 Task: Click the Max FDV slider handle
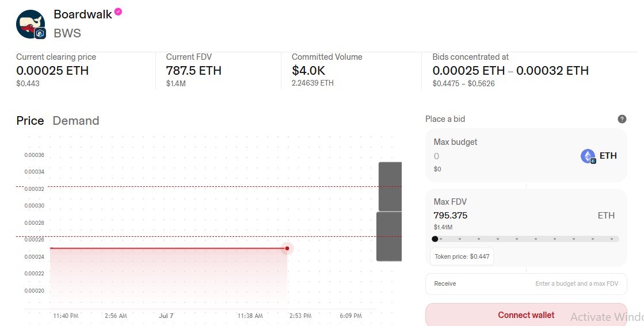pos(435,239)
